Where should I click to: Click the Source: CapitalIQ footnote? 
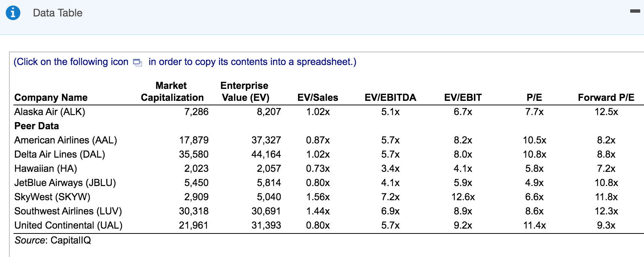tap(53, 240)
